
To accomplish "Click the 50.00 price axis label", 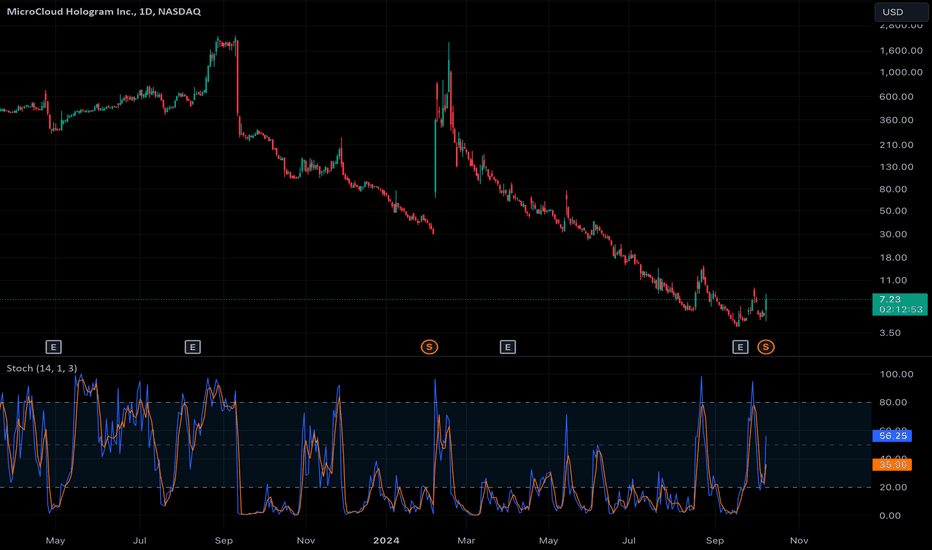I will point(893,211).
